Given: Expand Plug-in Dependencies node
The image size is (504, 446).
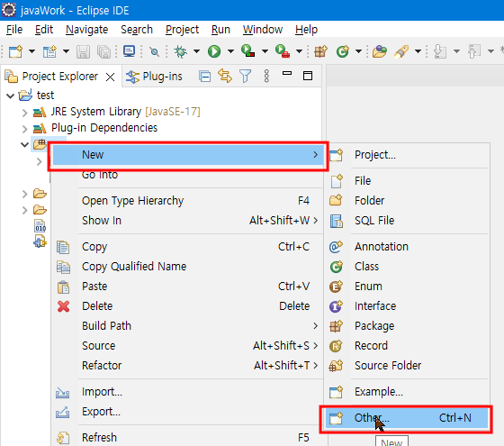Looking at the screenshot, I should (x=25, y=129).
